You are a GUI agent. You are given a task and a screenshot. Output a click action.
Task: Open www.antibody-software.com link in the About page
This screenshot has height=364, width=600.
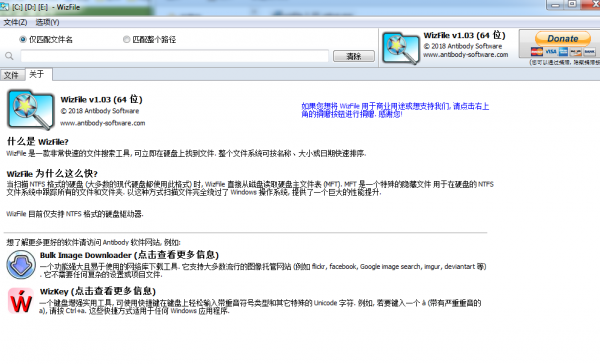tap(103, 123)
